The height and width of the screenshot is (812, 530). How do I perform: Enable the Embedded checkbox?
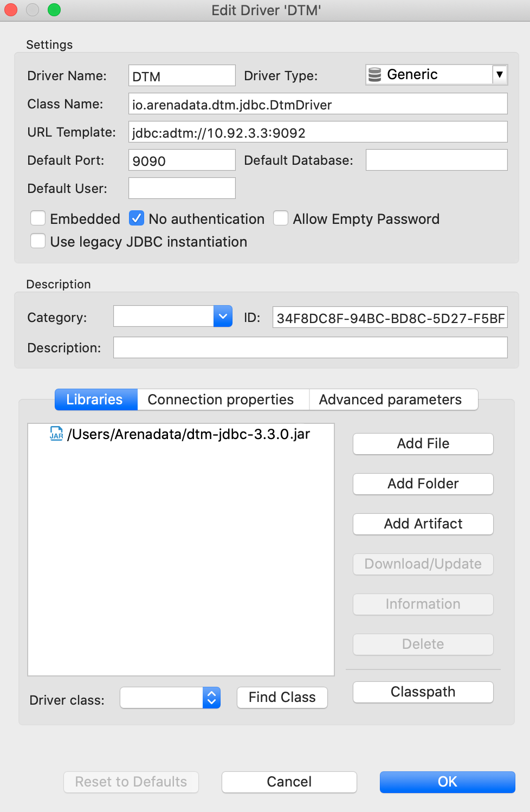point(38,218)
